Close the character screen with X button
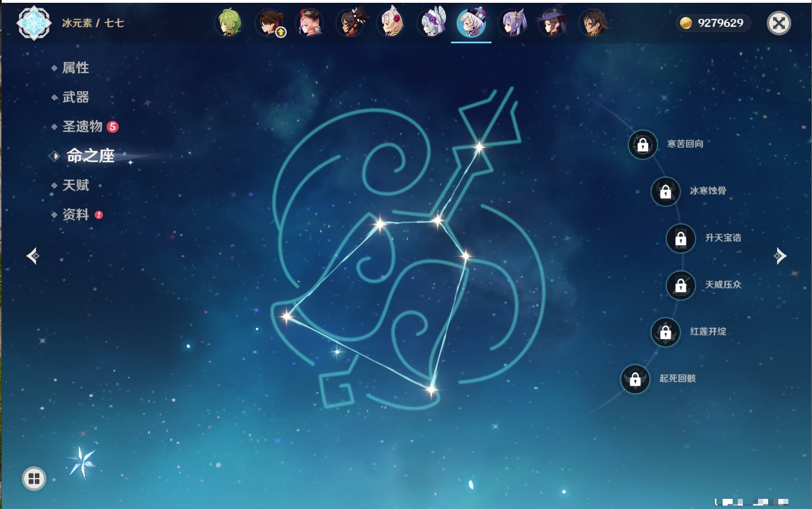Image resolution: width=812 pixels, height=509 pixels. click(779, 23)
